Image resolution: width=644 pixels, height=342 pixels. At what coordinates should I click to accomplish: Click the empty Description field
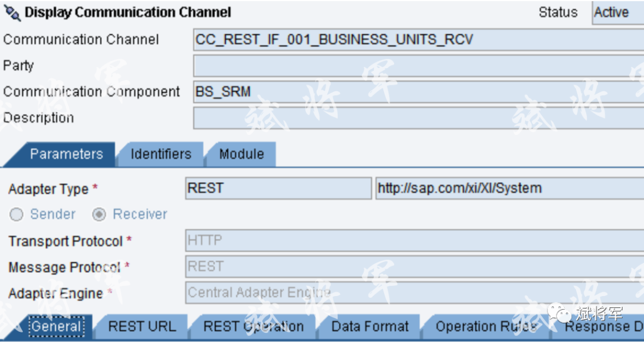[419, 118]
